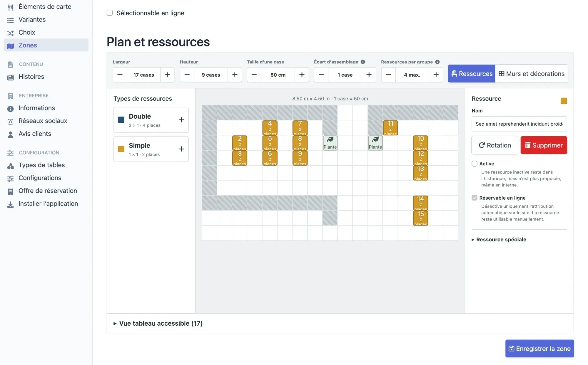Select table 15 on the plan

(421, 218)
